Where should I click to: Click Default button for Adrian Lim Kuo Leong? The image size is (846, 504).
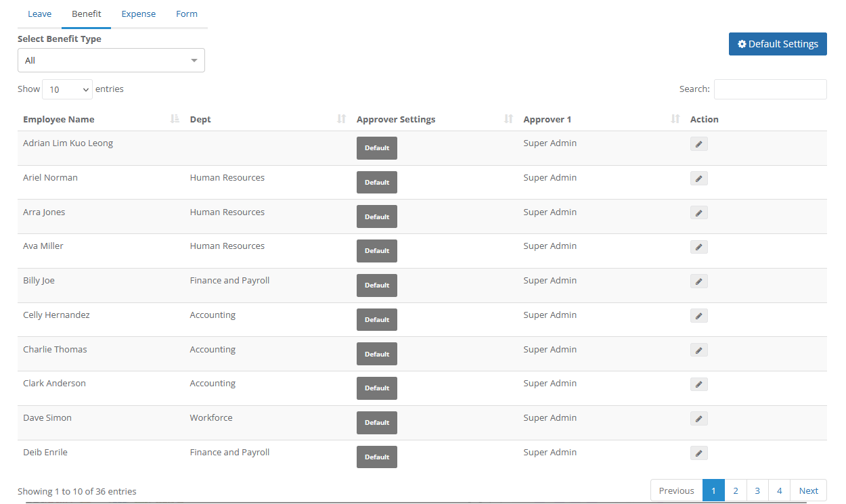377,148
